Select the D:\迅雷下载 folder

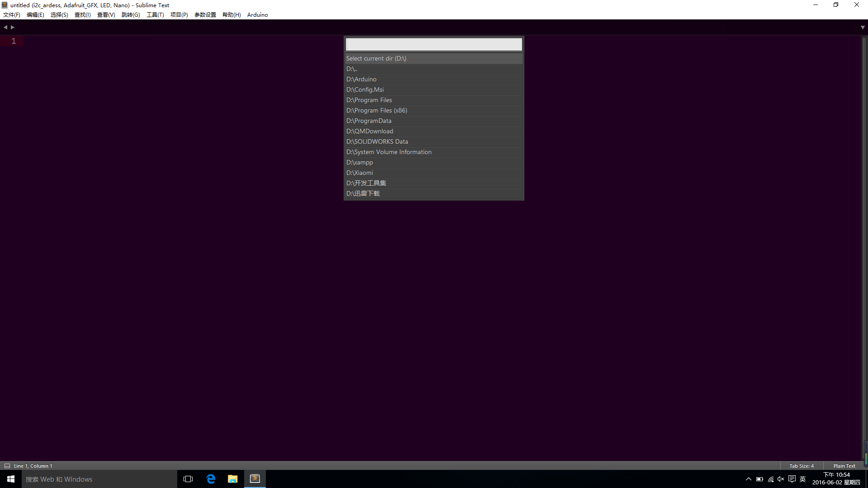click(434, 193)
